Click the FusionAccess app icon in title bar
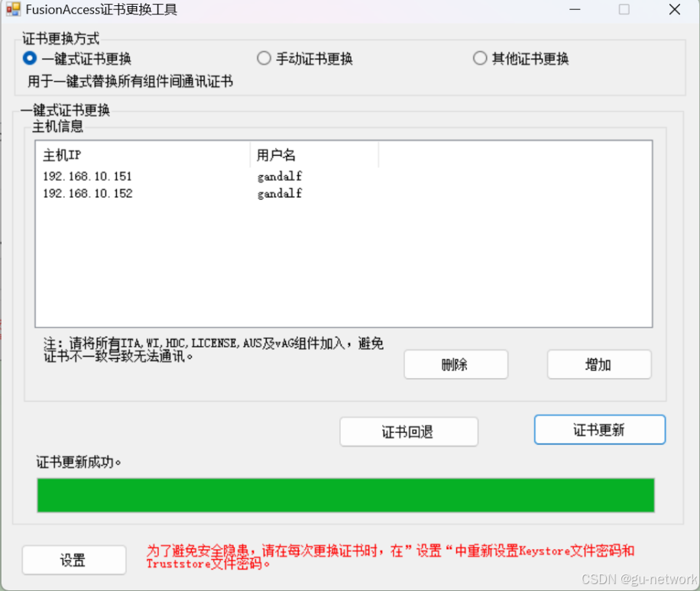The width and height of the screenshot is (700, 591). click(x=14, y=9)
